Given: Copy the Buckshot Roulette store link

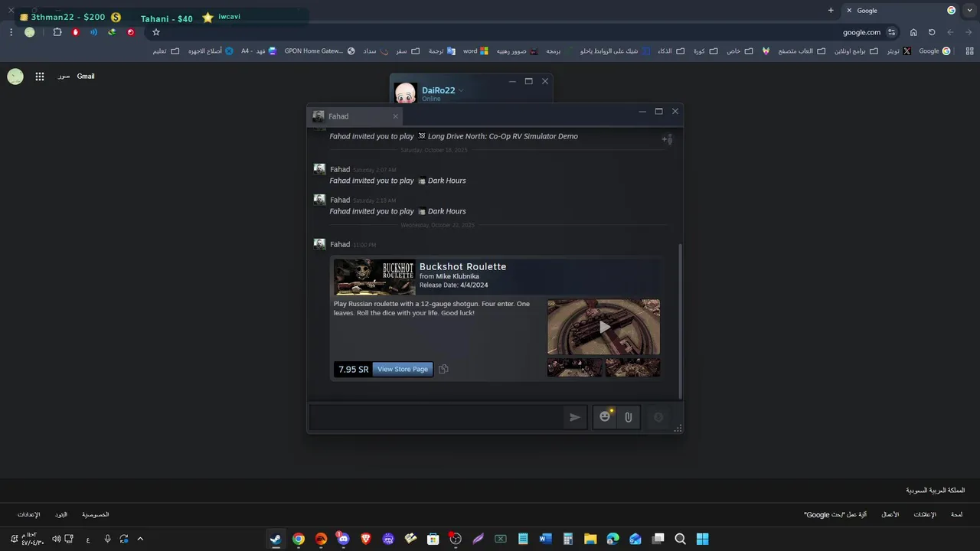Looking at the screenshot, I should [x=443, y=369].
